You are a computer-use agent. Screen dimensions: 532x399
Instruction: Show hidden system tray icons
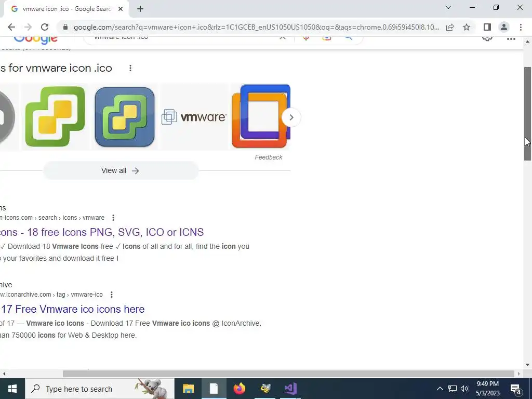[x=440, y=389]
